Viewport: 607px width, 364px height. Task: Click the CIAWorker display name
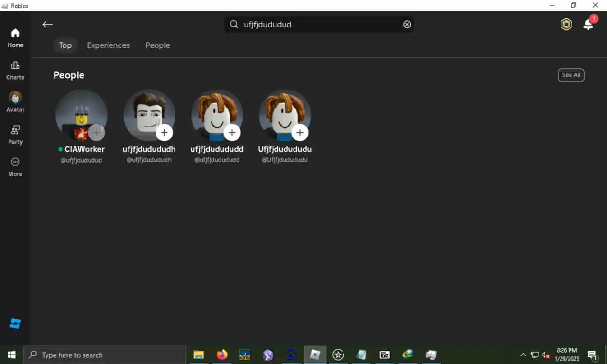pyautogui.click(x=84, y=149)
